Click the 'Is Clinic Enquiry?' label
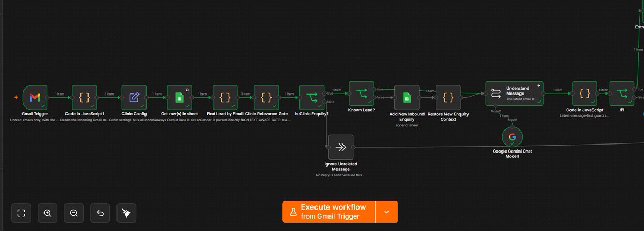The height and width of the screenshot is (231, 644). (x=312, y=114)
